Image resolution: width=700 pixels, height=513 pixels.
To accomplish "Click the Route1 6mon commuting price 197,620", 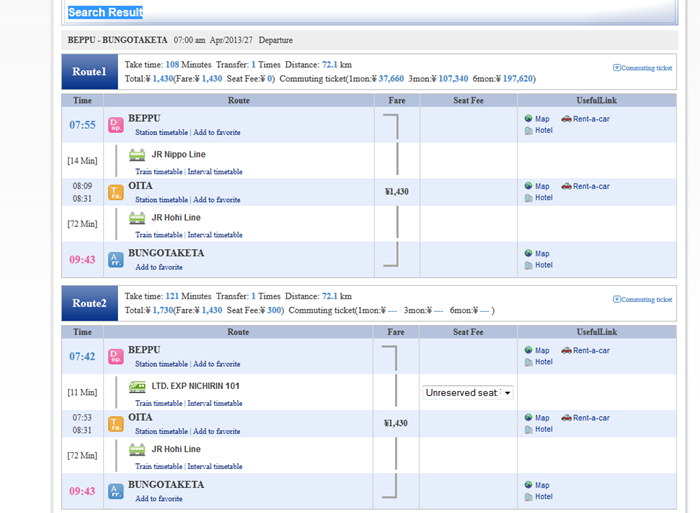I will [x=517, y=79].
